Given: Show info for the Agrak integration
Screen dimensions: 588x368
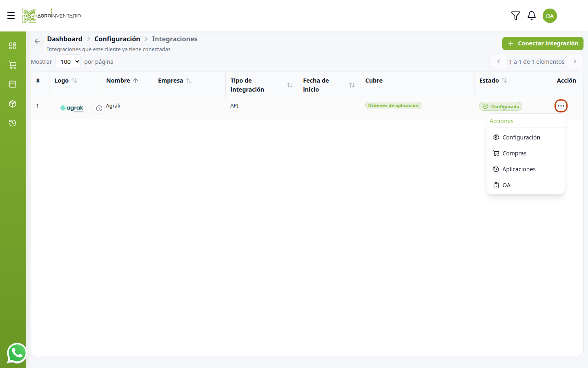Looking at the screenshot, I should (x=99, y=108).
